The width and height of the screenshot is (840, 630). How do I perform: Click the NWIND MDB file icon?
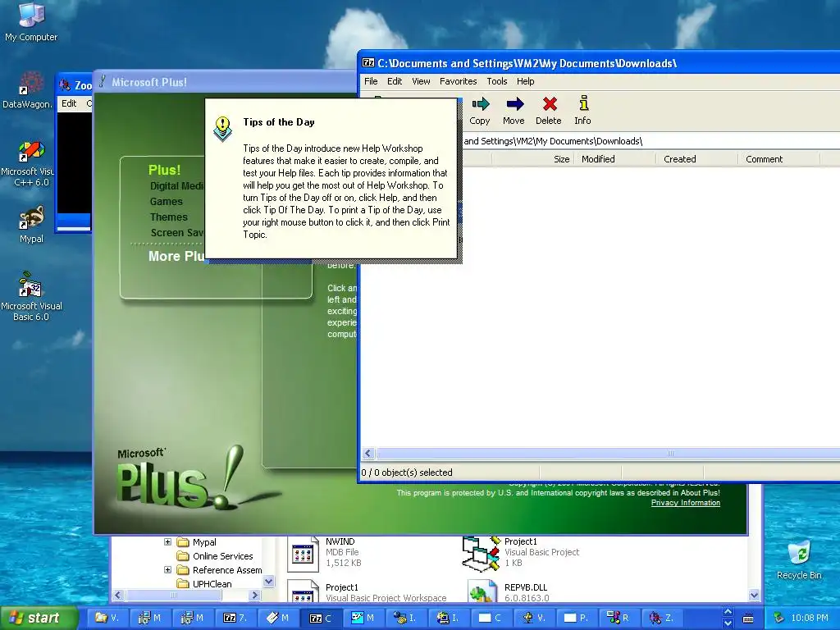tap(303, 553)
